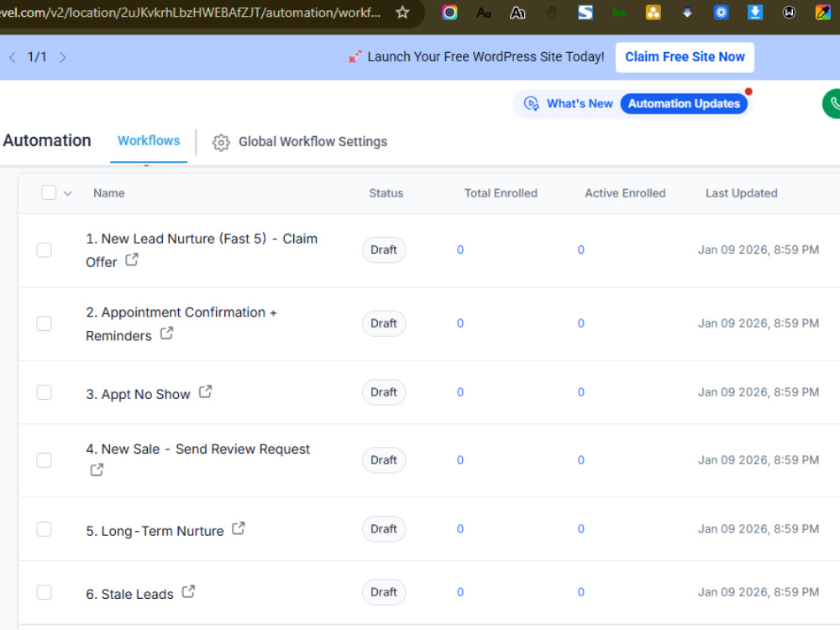This screenshot has height=630, width=840.
Task: Click the white down-arrow extension icon
Action: [x=687, y=13]
